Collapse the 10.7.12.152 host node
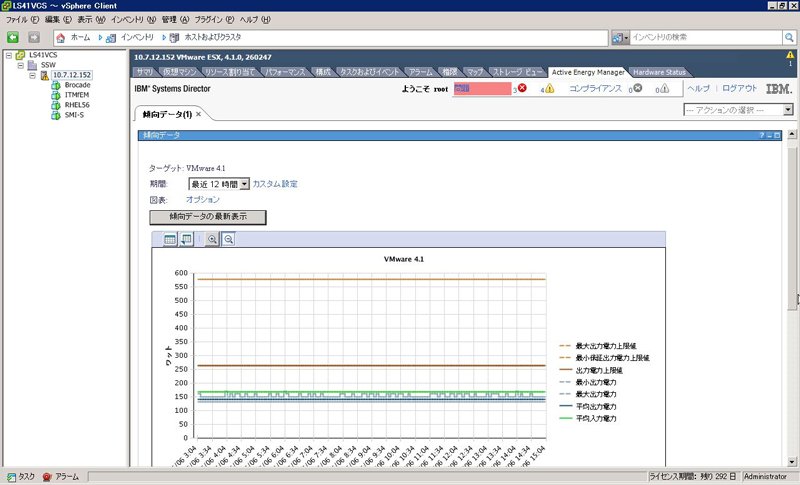Screen dimensions: 800x485 [x=32, y=75]
